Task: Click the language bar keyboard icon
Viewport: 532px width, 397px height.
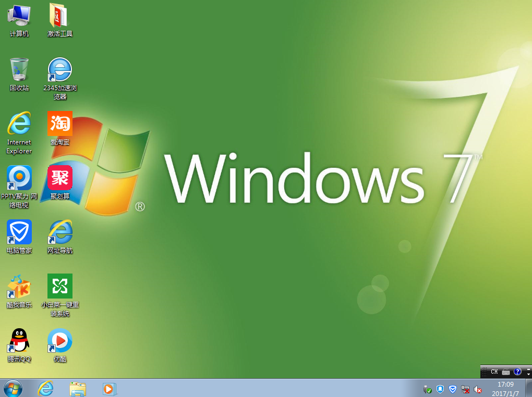Action: pos(506,372)
